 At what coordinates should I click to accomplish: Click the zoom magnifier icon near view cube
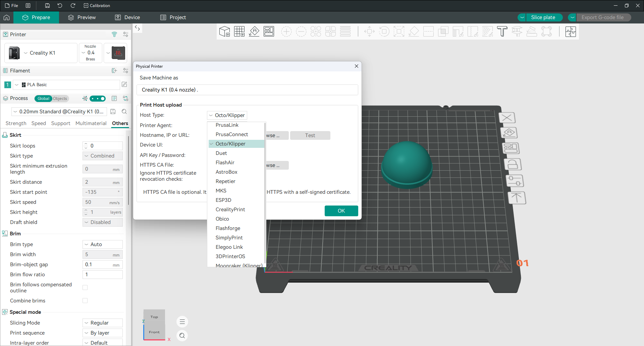(182, 336)
